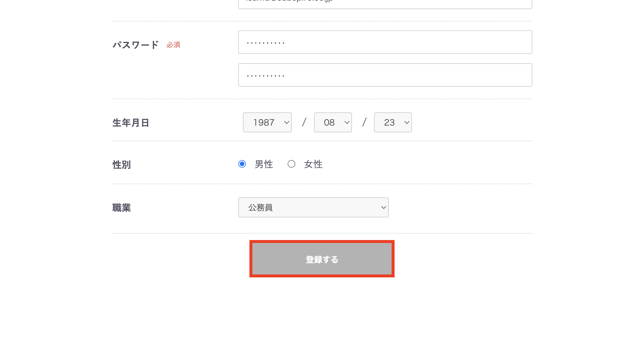
Task: Click the chevron arrow on occupation selector
Action: tap(383, 207)
